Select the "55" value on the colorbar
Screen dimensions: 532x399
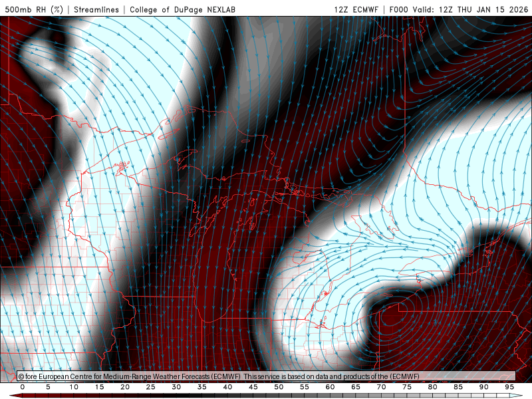(x=305, y=387)
